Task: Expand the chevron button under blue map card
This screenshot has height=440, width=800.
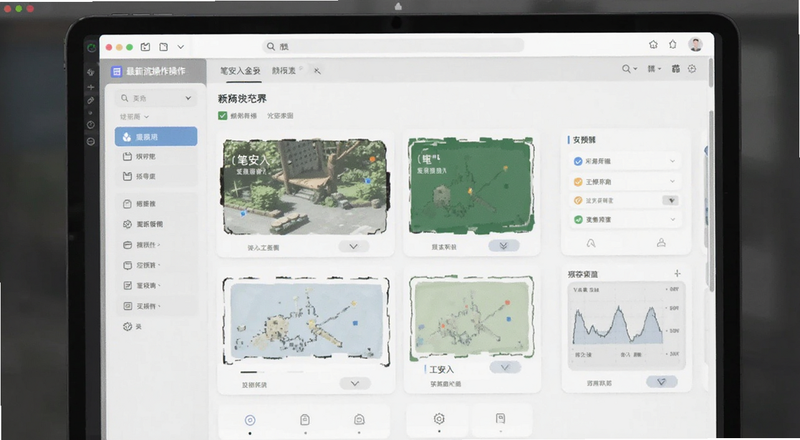Action: coord(355,383)
